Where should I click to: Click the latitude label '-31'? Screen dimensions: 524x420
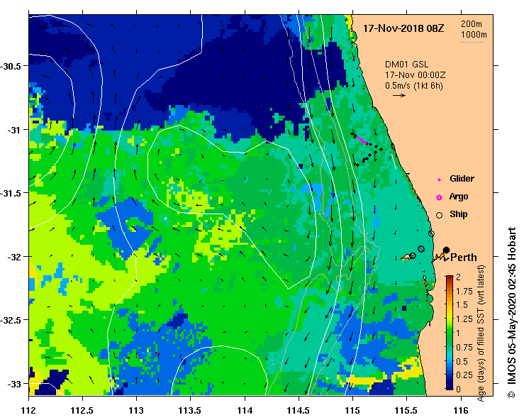(14, 130)
